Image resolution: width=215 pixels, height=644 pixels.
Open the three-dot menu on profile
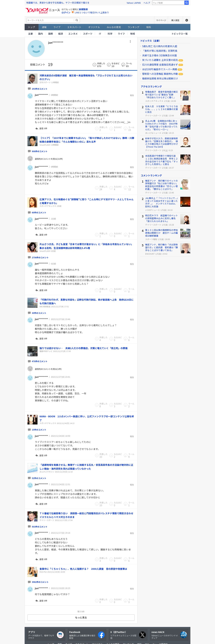[130, 41]
